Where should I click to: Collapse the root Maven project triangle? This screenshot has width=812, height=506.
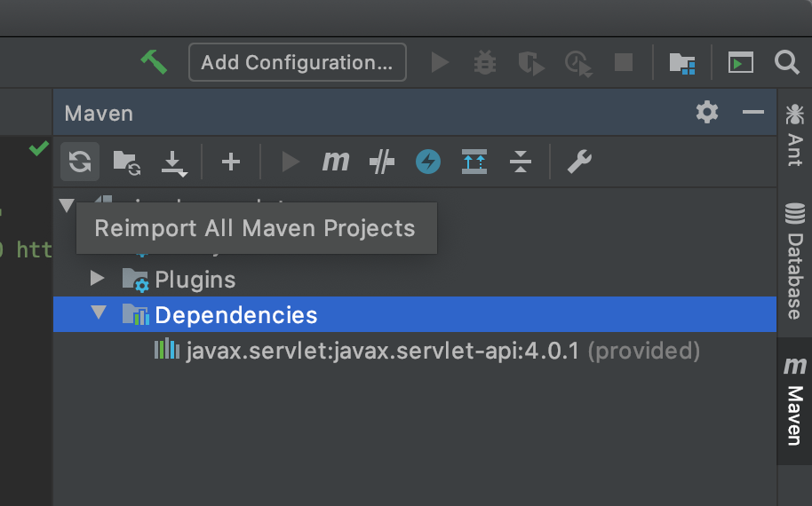[67, 205]
